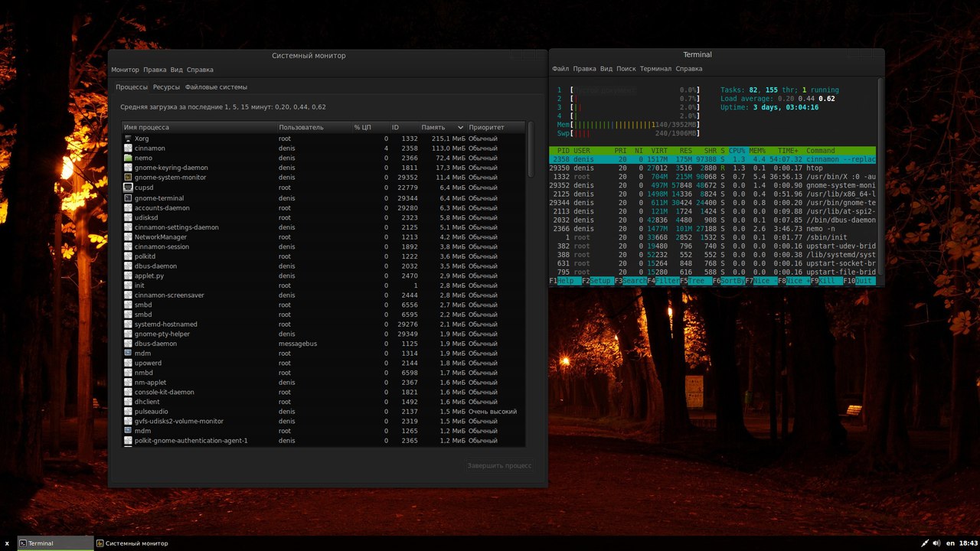
Task: Click the nemo folder icon in process list
Action: (128, 158)
